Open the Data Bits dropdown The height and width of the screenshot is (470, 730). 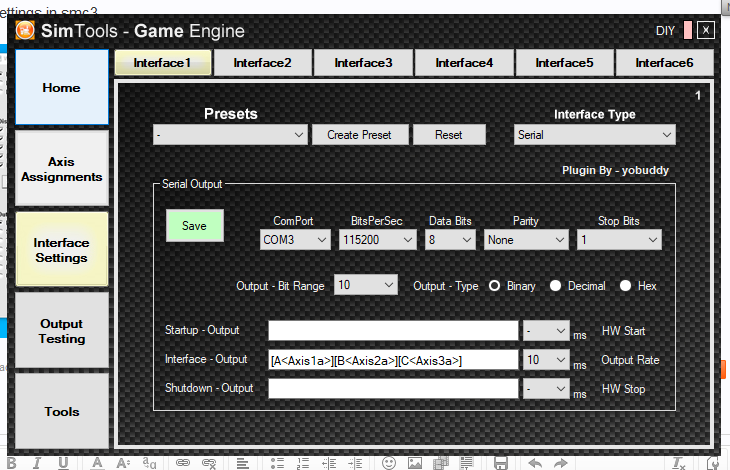point(450,240)
